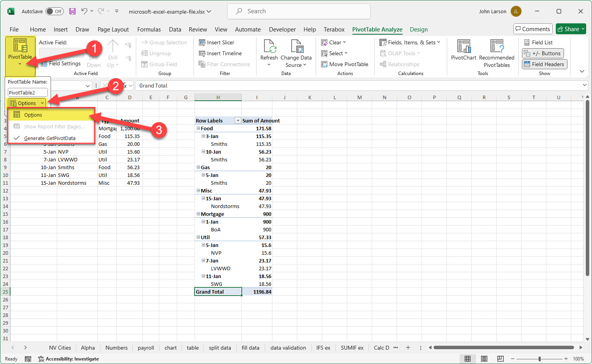Open Change Data Source
592x364 pixels.
pos(297,53)
